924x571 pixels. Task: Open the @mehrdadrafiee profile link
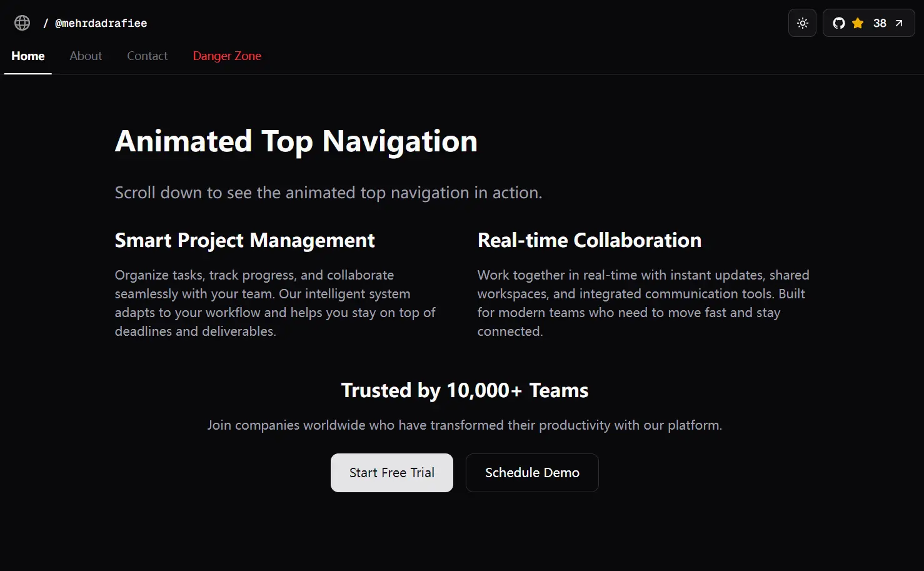101,23
